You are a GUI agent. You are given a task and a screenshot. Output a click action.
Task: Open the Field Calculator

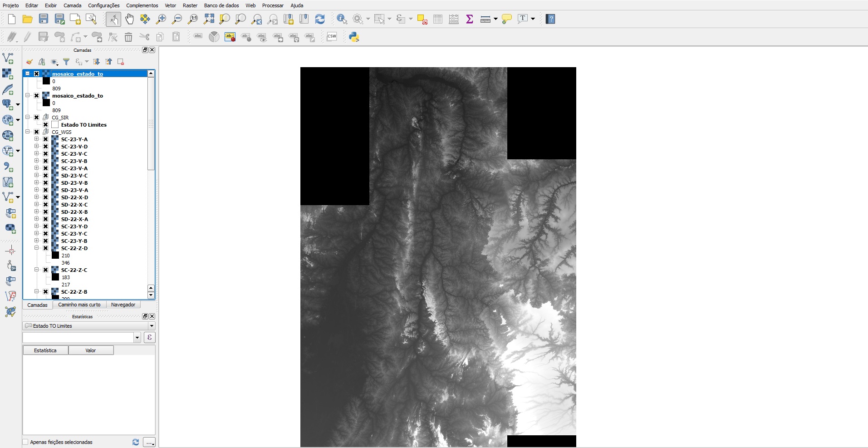click(454, 19)
